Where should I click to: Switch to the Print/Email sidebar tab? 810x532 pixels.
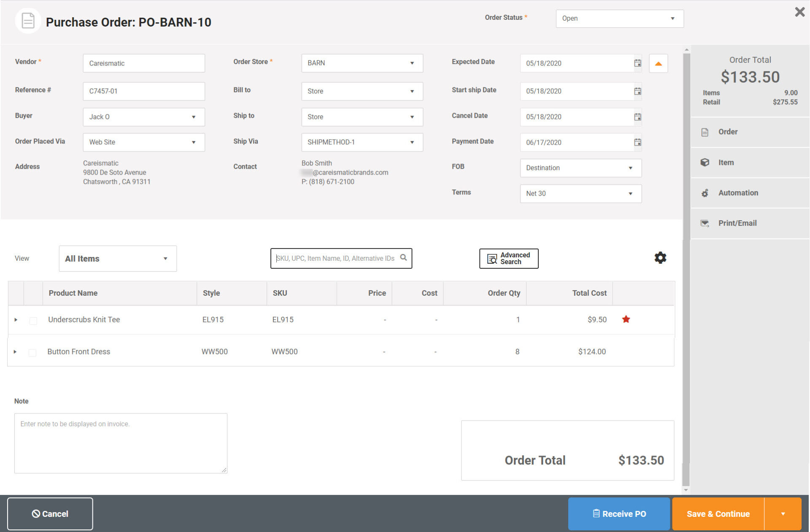click(750, 223)
